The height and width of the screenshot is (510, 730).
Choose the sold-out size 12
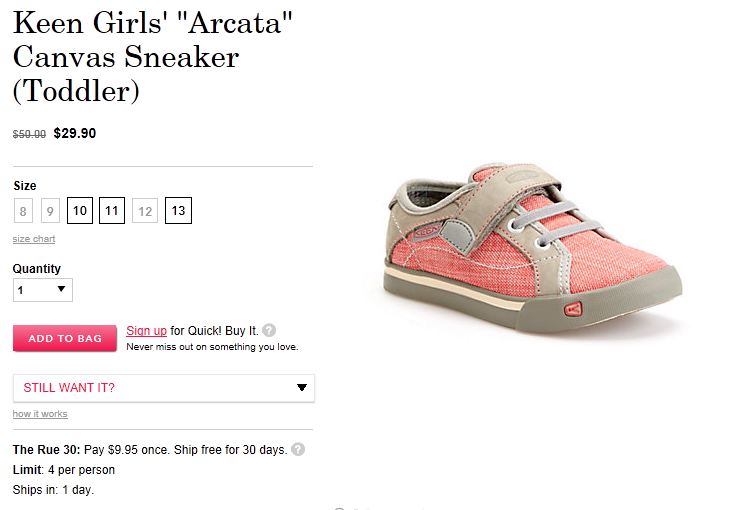coord(145,211)
